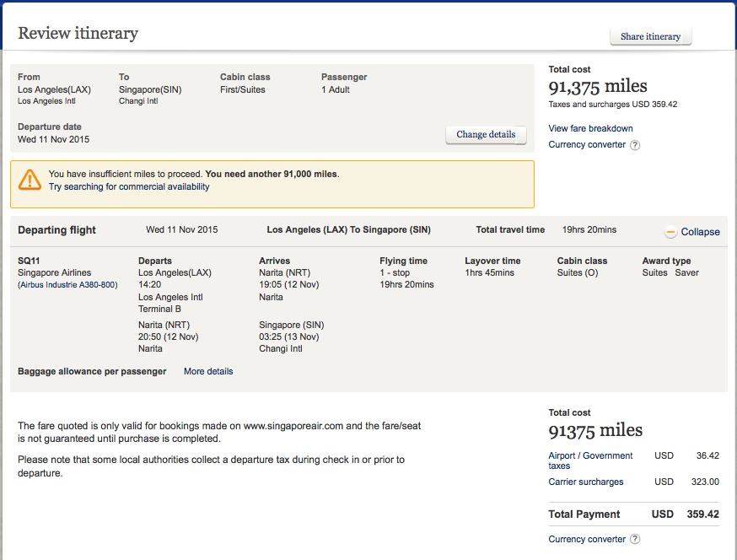Image resolution: width=737 pixels, height=560 pixels.
Task: Show More details for baggage allowance
Action: 208,371
